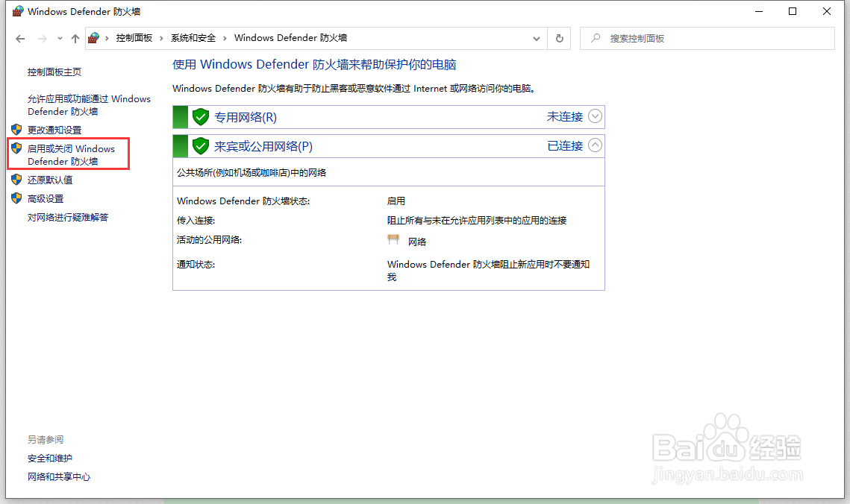
Task: Click shield icon beside 启用或关闭 Windows Defender
Action: (x=16, y=148)
